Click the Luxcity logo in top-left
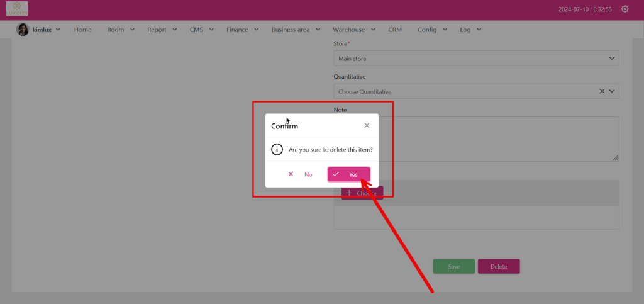644x304 pixels. 17,9
